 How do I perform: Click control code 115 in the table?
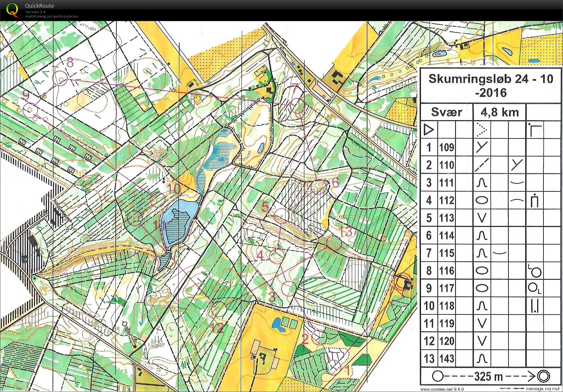(447, 253)
